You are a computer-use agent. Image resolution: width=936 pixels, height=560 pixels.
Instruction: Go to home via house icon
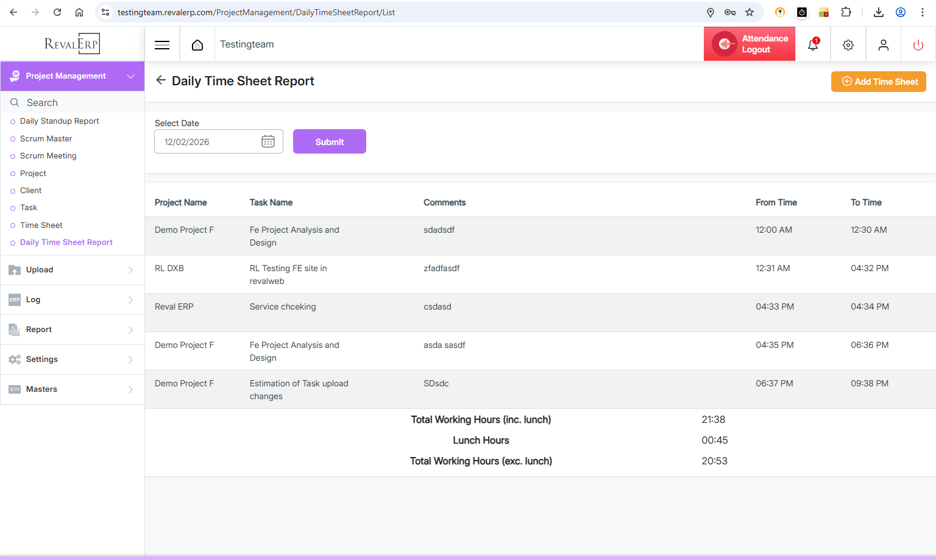pos(197,44)
